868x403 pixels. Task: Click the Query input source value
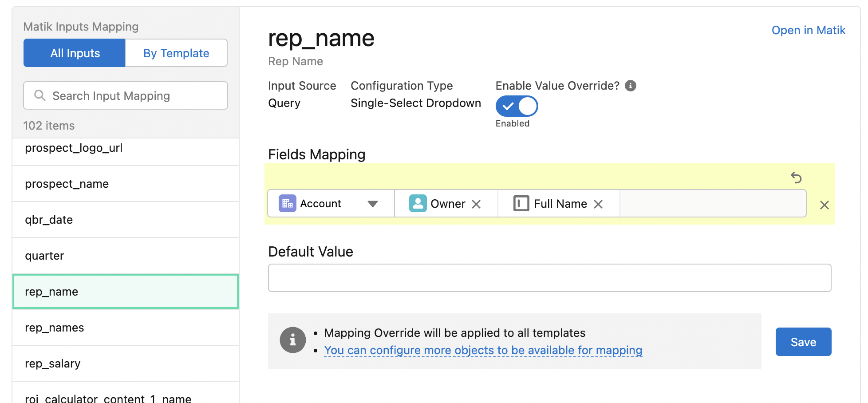point(284,103)
